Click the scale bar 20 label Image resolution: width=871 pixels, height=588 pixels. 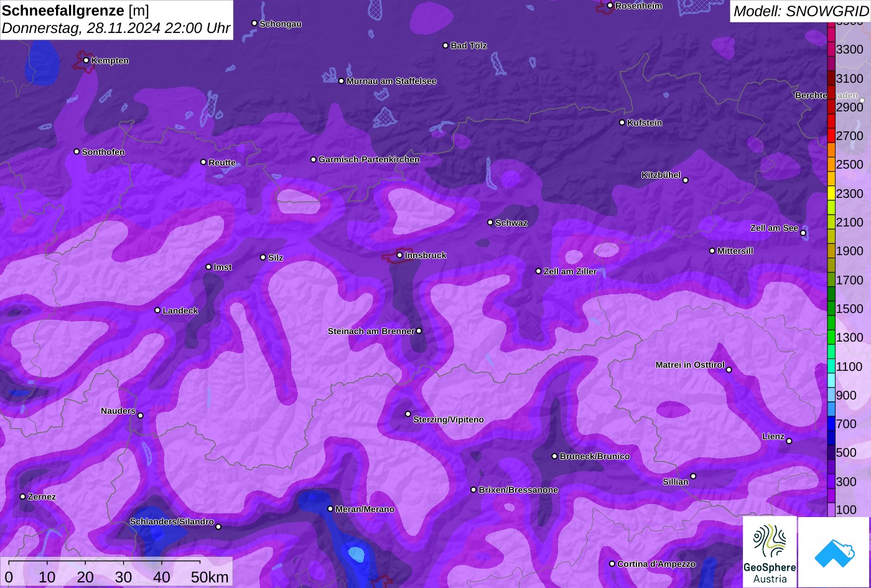pos(85,577)
